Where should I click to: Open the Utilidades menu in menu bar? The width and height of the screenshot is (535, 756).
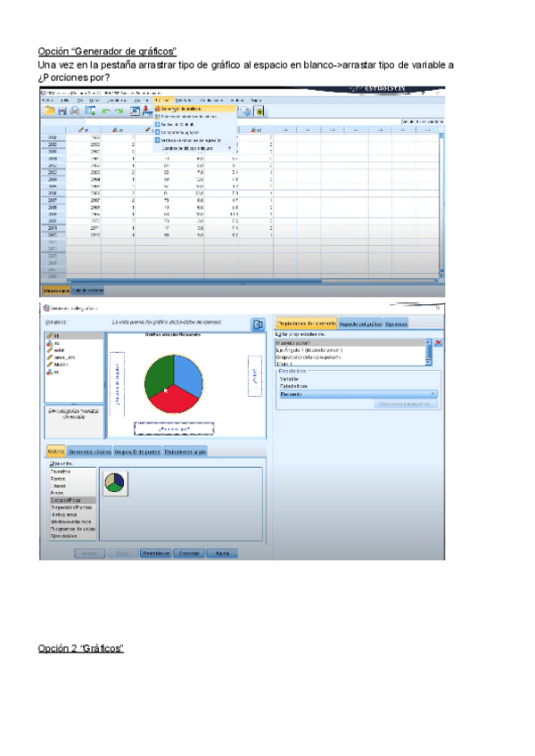tap(185, 100)
